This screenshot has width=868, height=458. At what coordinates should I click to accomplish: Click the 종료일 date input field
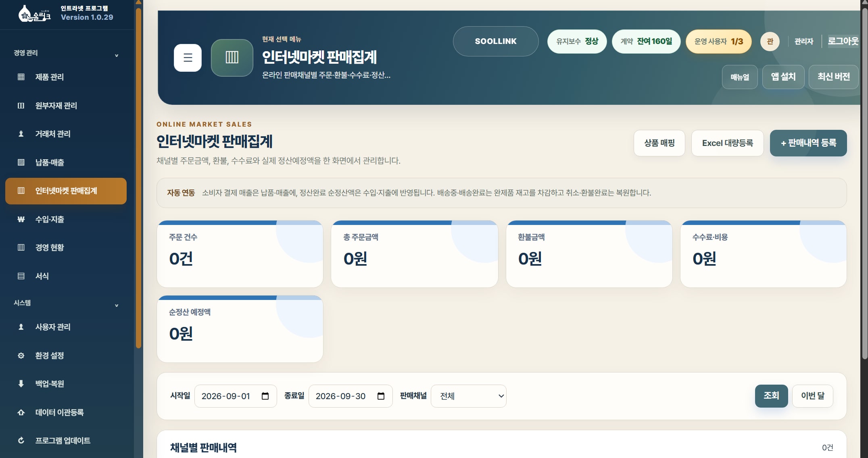coord(351,396)
